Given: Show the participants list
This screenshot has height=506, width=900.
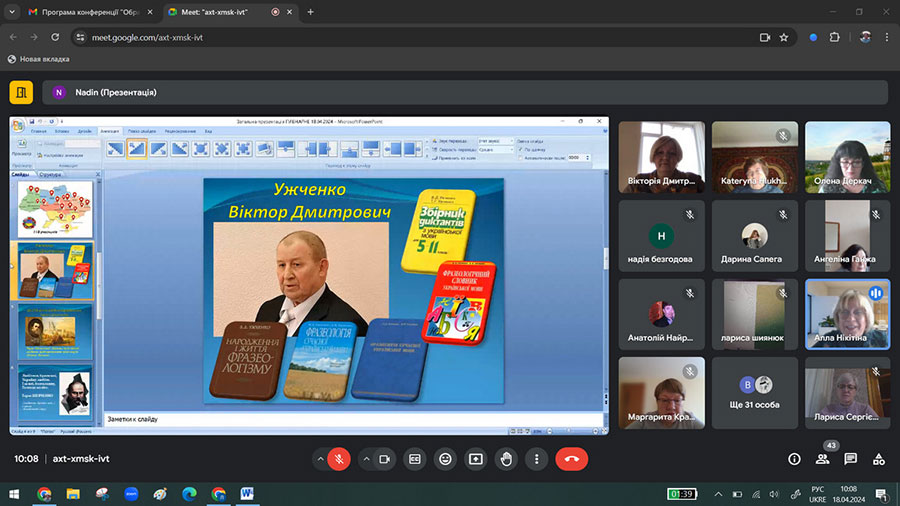Looking at the screenshot, I should coord(822,459).
